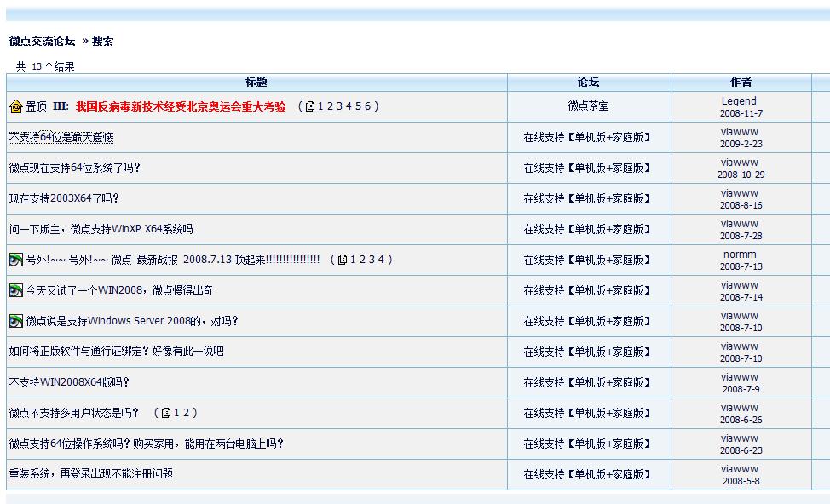Open the 在线支持 forum link in the 重装系统 row
Viewport: 830px width, 504px height.
click(587, 474)
